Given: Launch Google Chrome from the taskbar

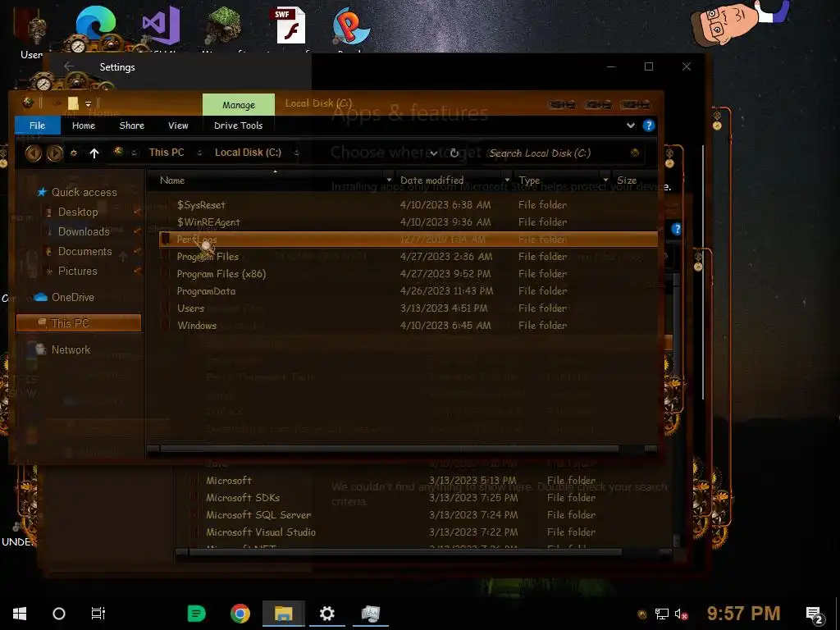Looking at the screenshot, I should point(240,614).
